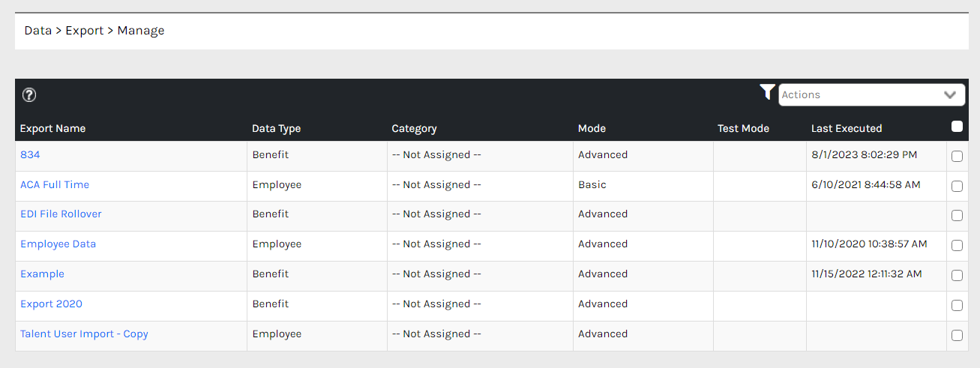The height and width of the screenshot is (368, 980).
Task: Click Benefit data type in EDI File Rollover row
Action: tap(270, 214)
